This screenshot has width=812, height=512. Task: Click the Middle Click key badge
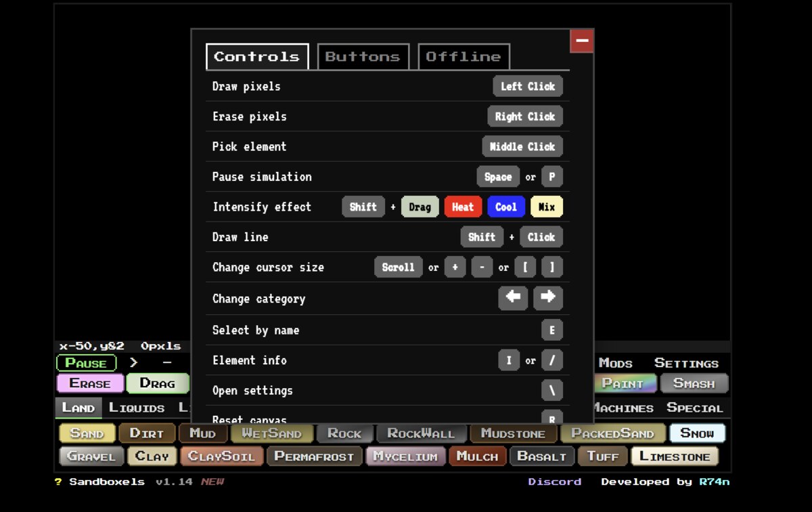[x=522, y=146]
